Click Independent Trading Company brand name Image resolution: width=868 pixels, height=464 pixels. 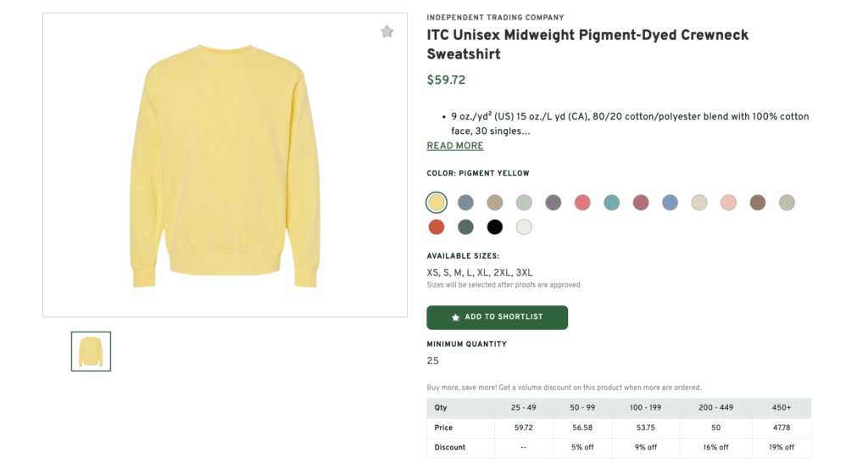[x=495, y=18]
